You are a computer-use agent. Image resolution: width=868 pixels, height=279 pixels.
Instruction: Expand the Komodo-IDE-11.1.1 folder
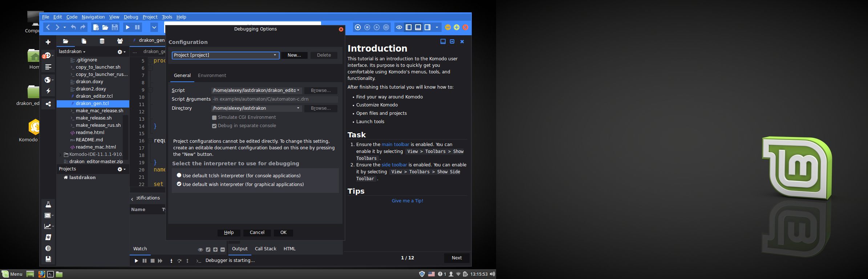pyautogui.click(x=60, y=154)
